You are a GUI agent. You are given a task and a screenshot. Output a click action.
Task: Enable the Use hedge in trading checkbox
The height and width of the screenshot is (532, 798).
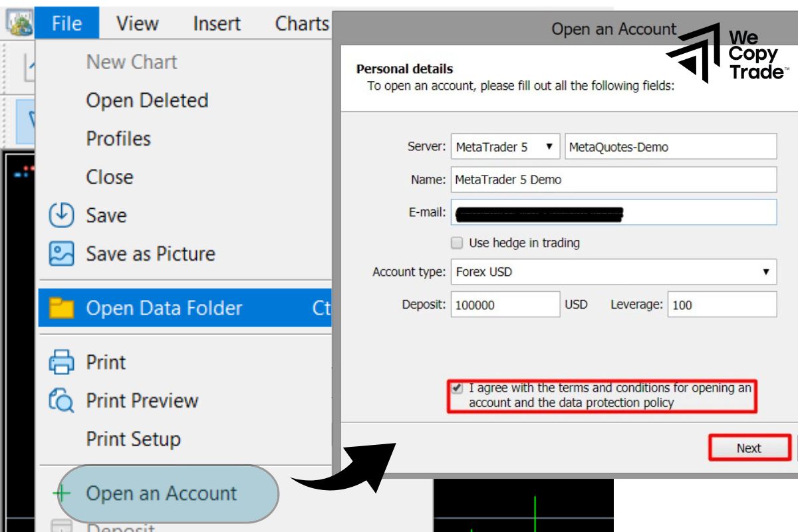[x=457, y=243]
